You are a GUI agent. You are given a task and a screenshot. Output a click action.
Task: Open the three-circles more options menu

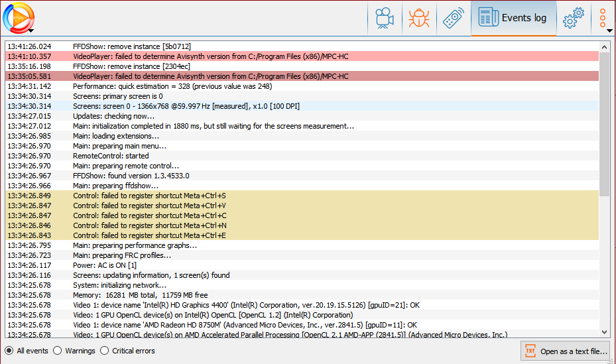tap(603, 18)
